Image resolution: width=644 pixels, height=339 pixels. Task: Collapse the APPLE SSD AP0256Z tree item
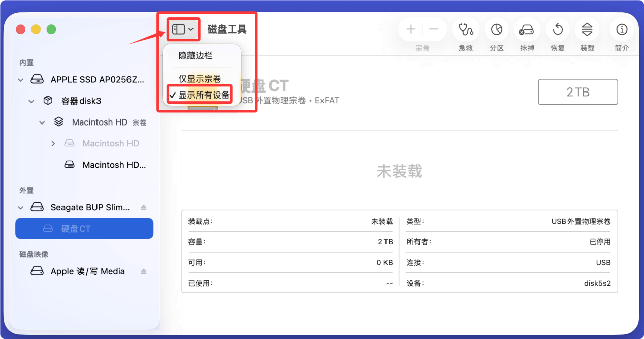(x=20, y=79)
